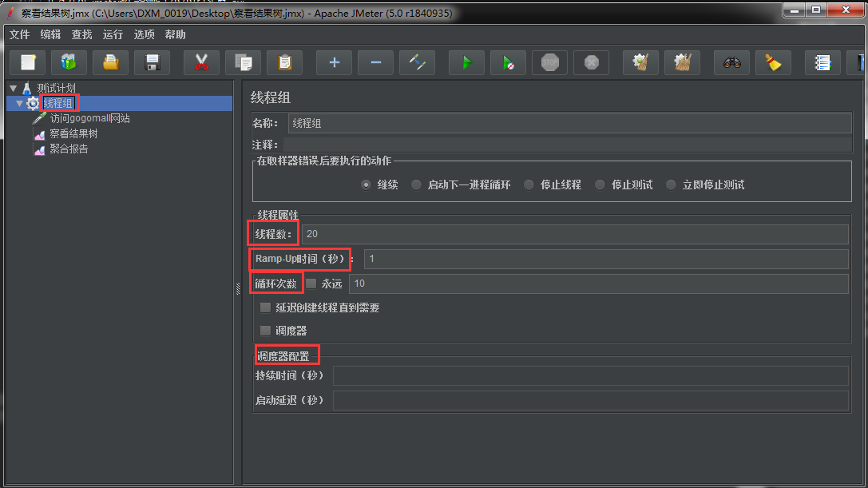Click Start no pauses icon
Screen dimensions: 868x488
click(x=508, y=62)
